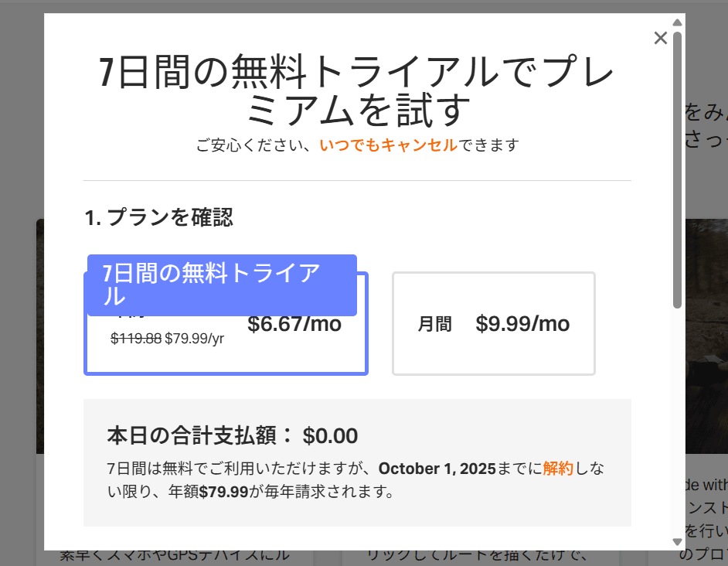Click the scrollbar down arrow
The height and width of the screenshot is (566, 728).
coord(677,541)
